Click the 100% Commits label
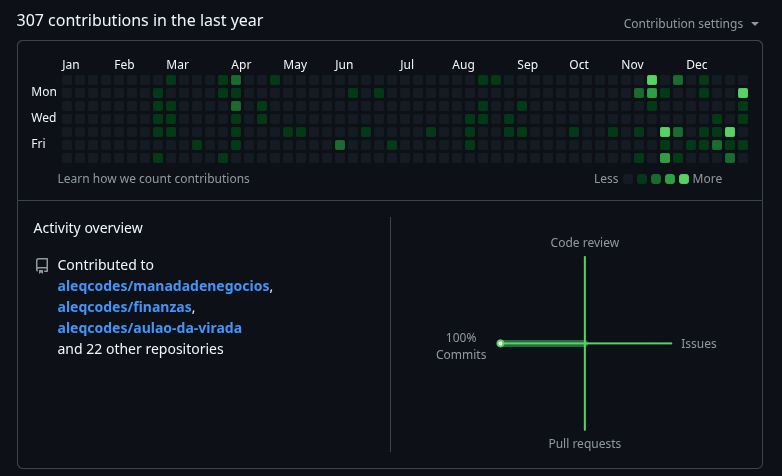 point(461,346)
